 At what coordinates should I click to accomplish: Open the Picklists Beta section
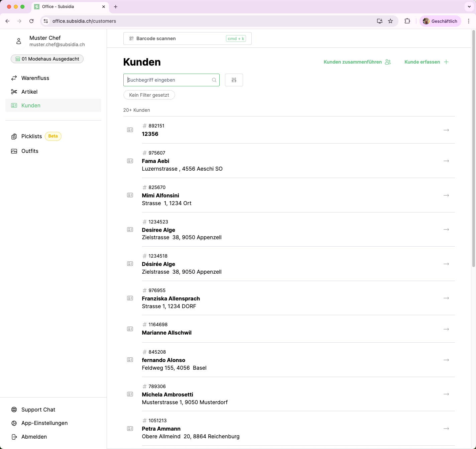(32, 136)
